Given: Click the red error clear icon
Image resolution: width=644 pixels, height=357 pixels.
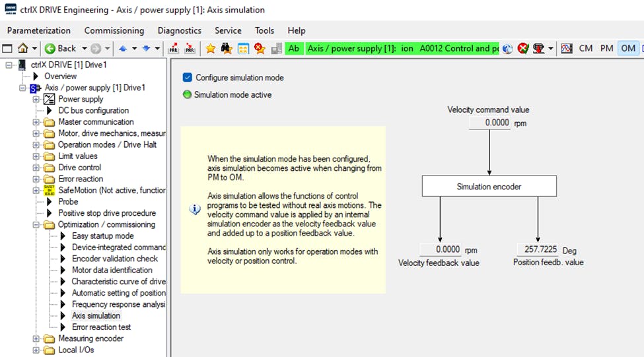Looking at the screenshot, I should (x=523, y=48).
